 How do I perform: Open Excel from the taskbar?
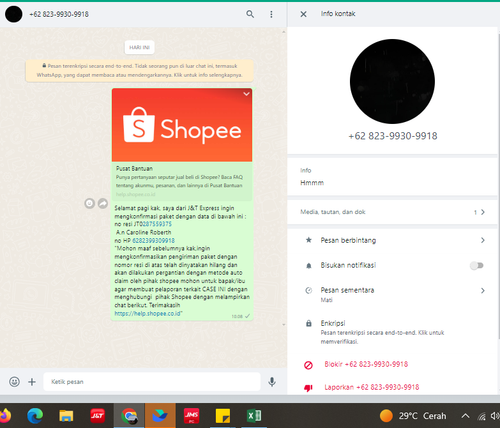(x=254, y=416)
